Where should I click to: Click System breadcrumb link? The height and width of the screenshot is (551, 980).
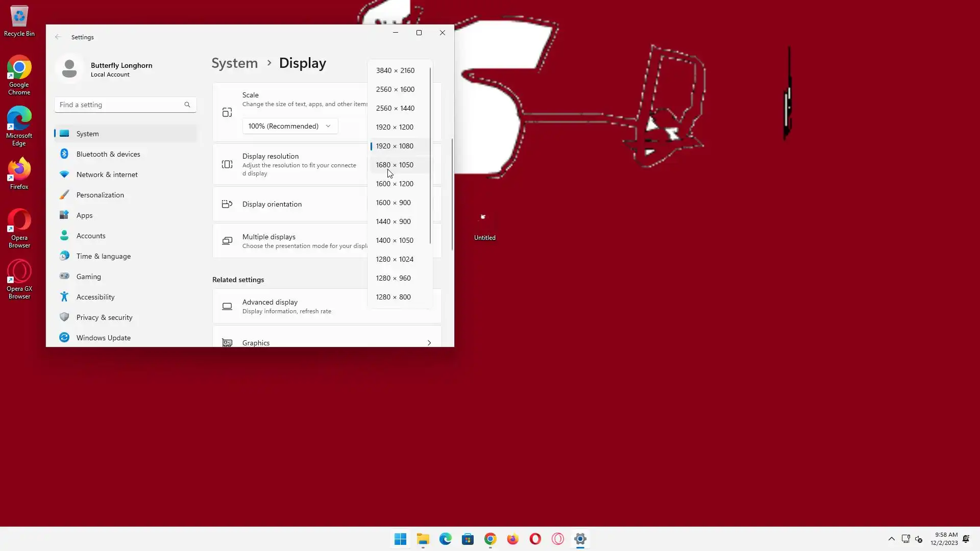pos(234,63)
